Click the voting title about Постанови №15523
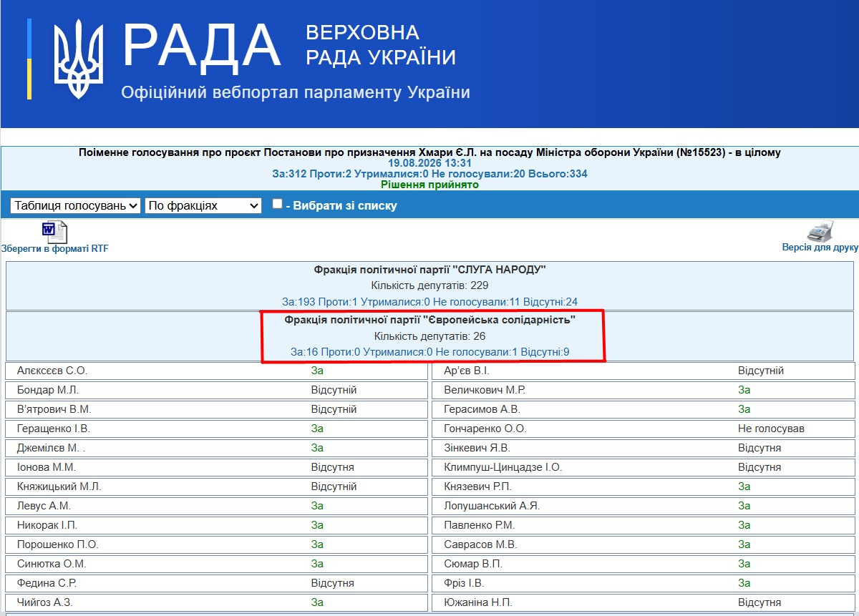Image resolution: width=859 pixels, height=616 pixels. (x=429, y=152)
